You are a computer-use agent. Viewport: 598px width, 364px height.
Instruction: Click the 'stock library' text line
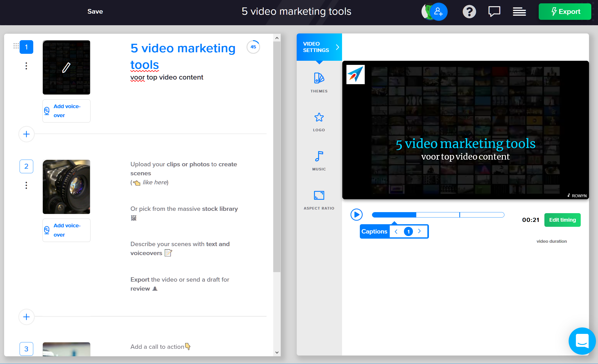[184, 213]
